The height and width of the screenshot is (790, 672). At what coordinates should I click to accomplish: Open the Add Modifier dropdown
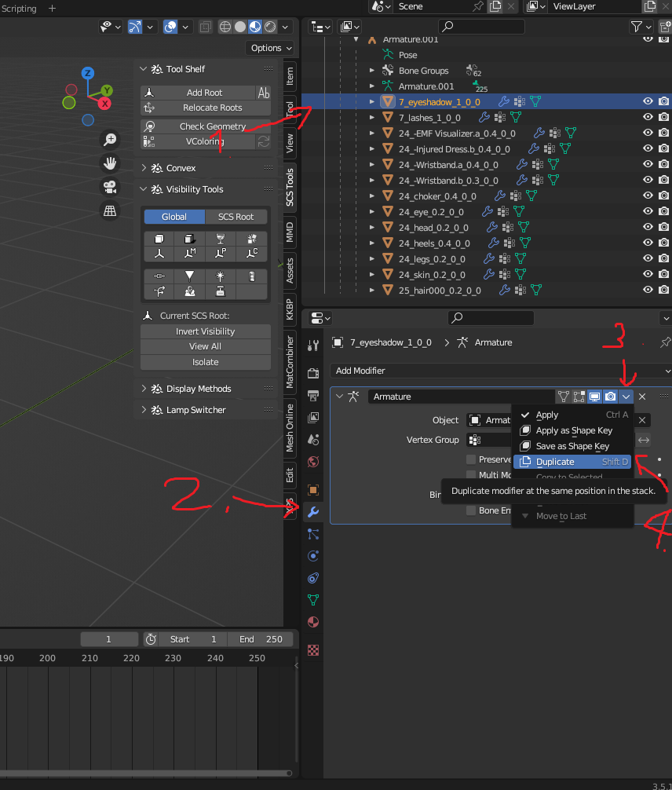click(x=501, y=371)
